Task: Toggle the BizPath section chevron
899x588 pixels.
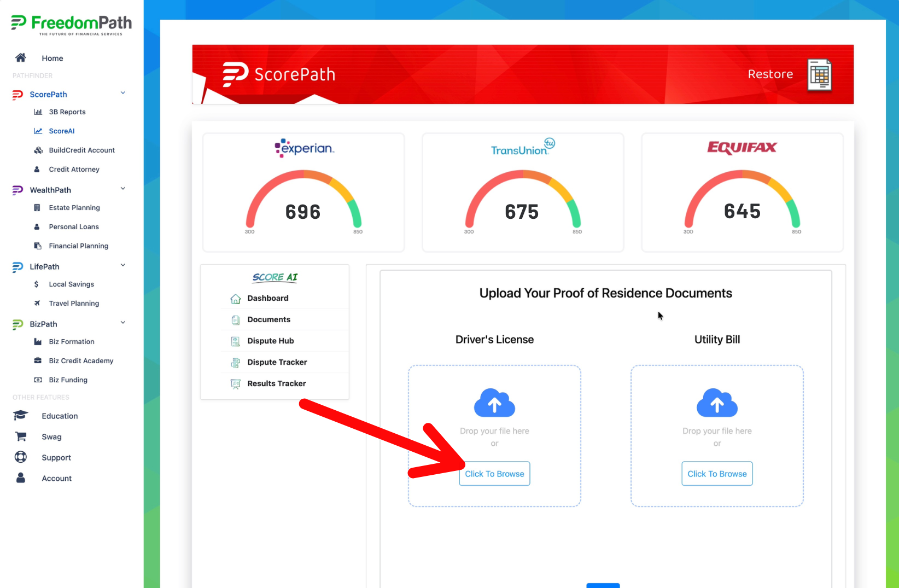Action: coord(123,323)
